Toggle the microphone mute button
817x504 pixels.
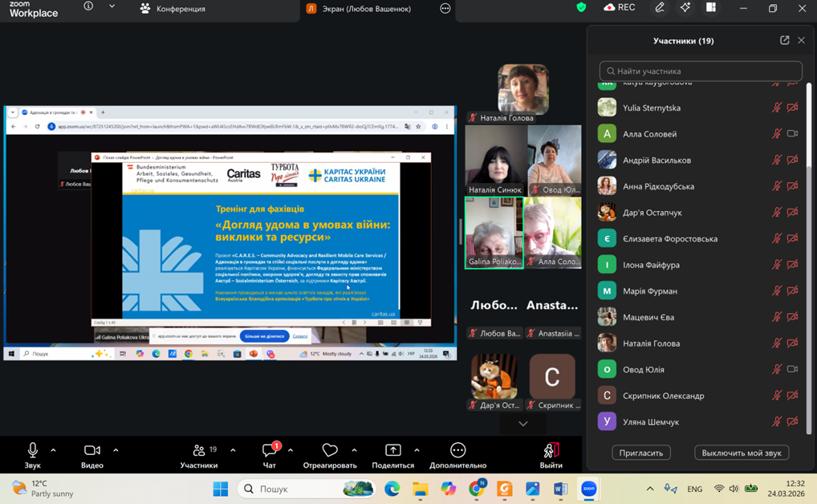[x=32, y=451]
